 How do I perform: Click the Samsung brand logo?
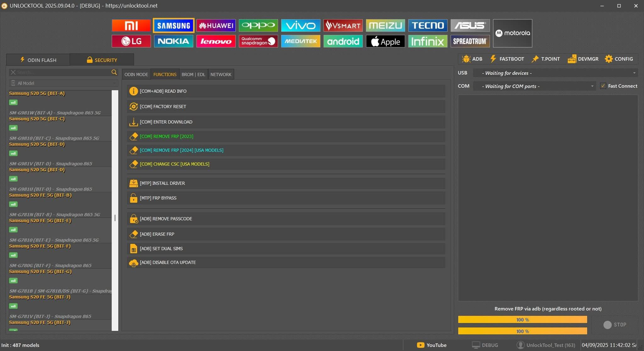pos(174,25)
